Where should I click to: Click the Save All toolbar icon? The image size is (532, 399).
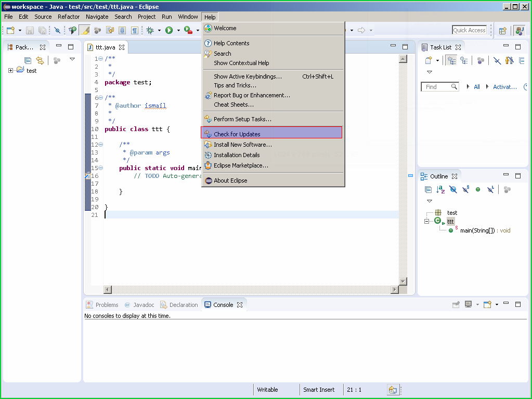point(42,30)
